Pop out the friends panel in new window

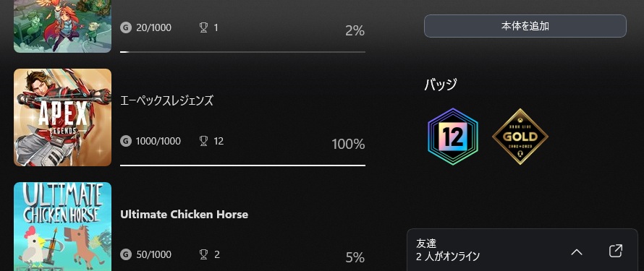click(615, 251)
